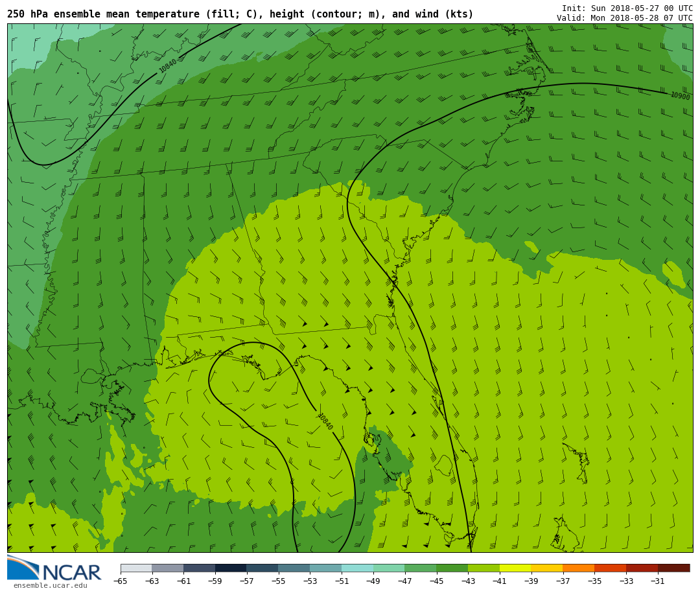The height and width of the screenshot is (593, 700).
Task: Click the -45 colorbar tick label
Action: (x=437, y=581)
